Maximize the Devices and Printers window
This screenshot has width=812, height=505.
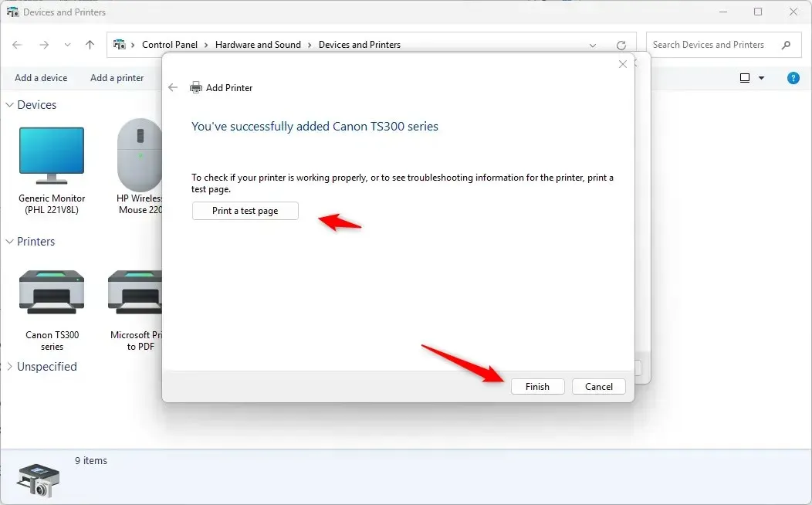click(x=758, y=12)
